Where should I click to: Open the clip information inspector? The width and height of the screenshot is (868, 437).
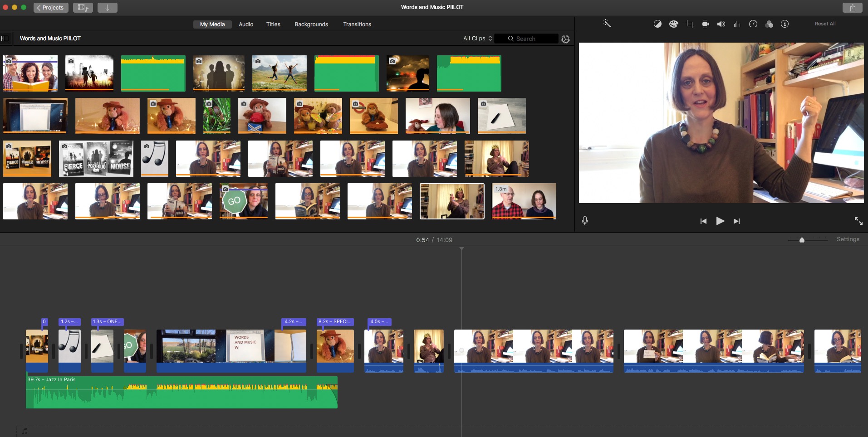pos(785,24)
